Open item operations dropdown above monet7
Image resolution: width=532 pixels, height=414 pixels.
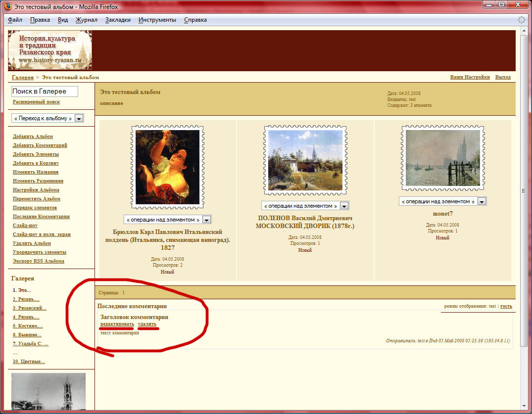click(443, 201)
